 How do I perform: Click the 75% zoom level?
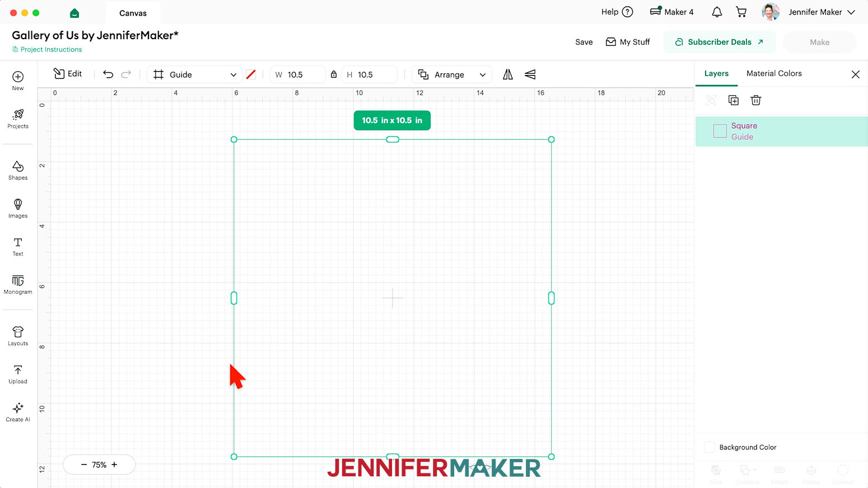point(99,464)
